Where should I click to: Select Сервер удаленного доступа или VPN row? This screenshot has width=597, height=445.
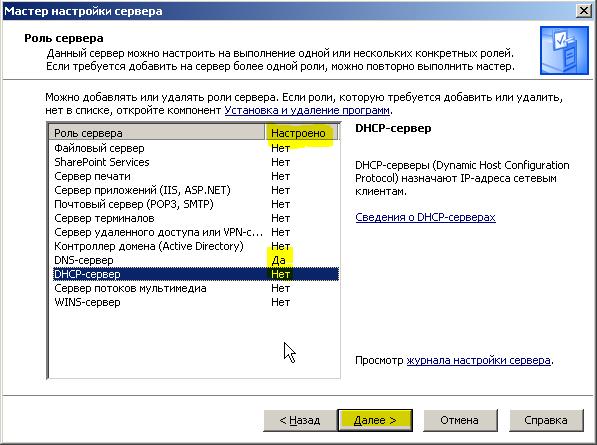coord(196,232)
